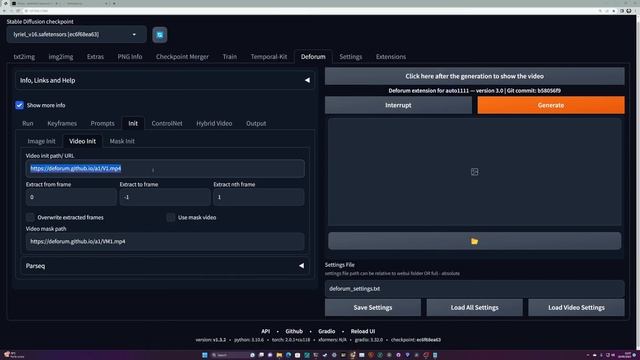Open the Output tab
This screenshot has width=640, height=360.
(x=256, y=123)
